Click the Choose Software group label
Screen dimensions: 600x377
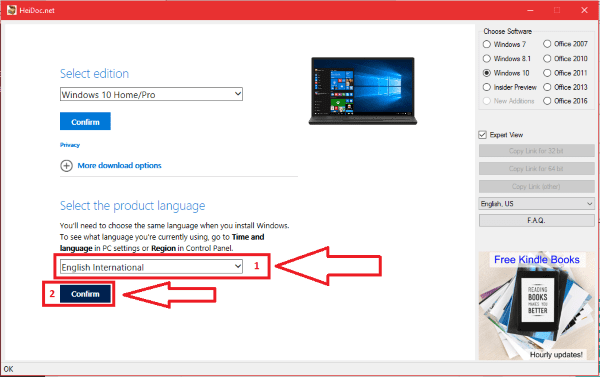[x=507, y=31]
